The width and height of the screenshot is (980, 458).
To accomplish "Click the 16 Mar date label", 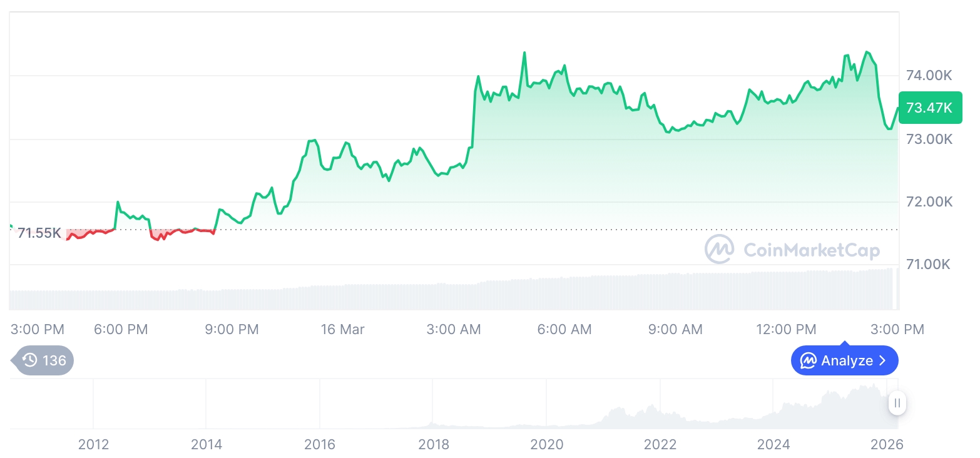I will pyautogui.click(x=342, y=329).
